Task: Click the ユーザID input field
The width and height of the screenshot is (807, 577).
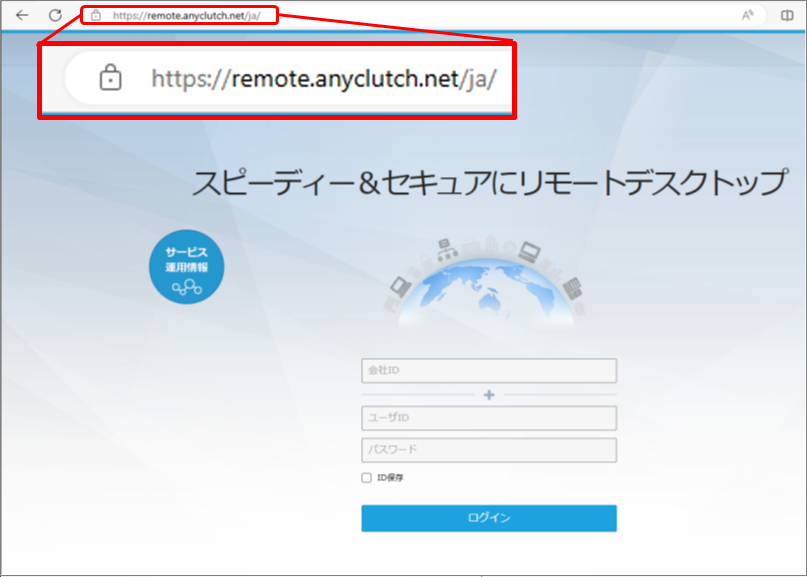Action: click(489, 418)
